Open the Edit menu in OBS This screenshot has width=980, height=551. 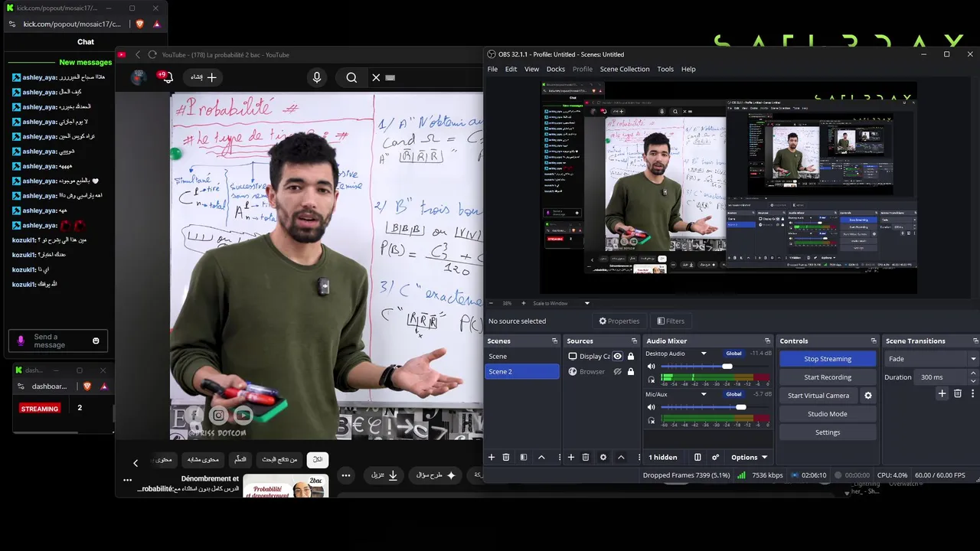[x=511, y=69]
